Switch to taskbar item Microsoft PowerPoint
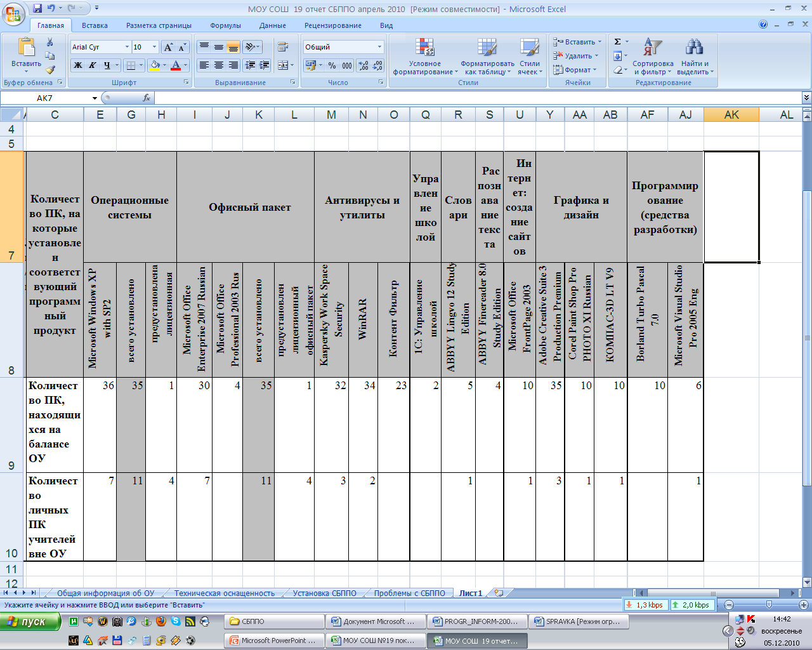Image resolution: width=812 pixels, height=650 pixels. [274, 640]
